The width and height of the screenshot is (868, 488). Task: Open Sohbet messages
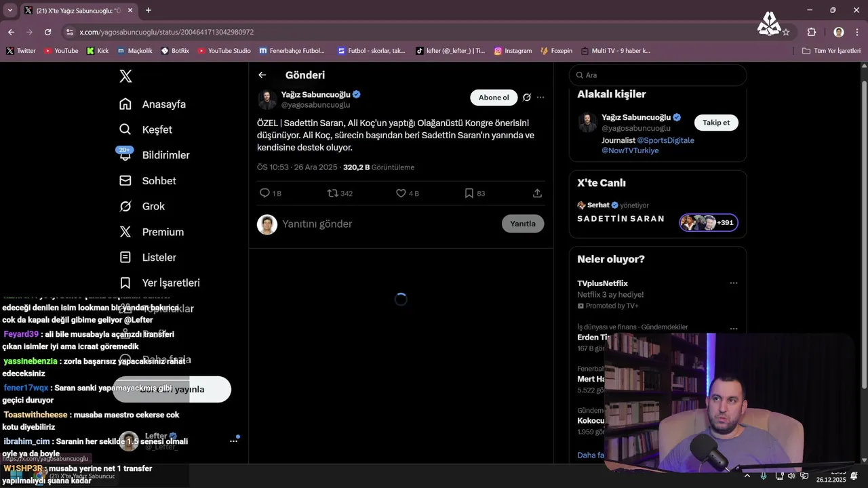tap(147, 181)
